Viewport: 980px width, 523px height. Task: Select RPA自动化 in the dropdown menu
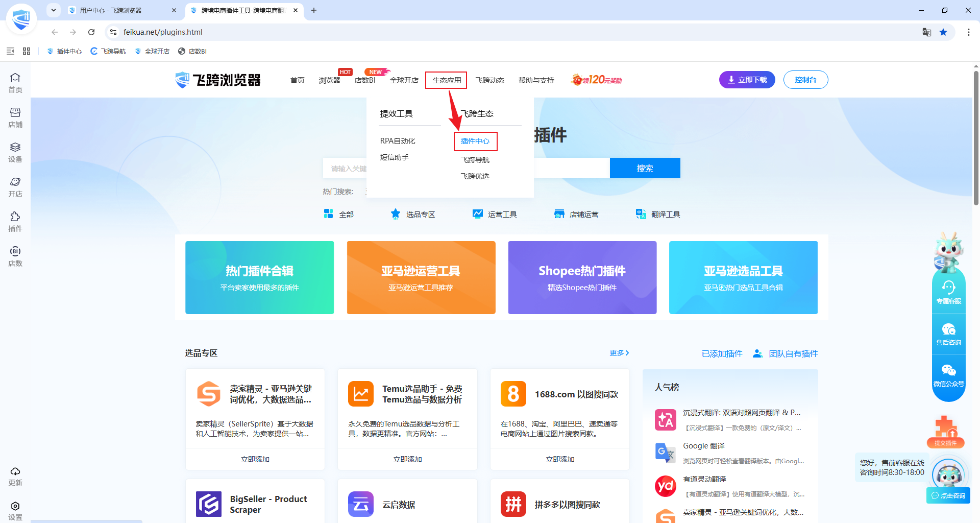pos(398,141)
